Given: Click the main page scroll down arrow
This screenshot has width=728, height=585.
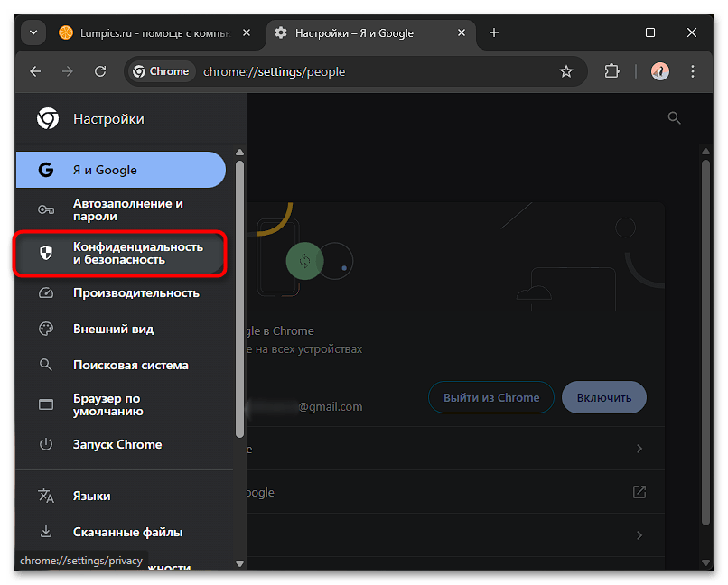Looking at the screenshot, I should (705, 563).
